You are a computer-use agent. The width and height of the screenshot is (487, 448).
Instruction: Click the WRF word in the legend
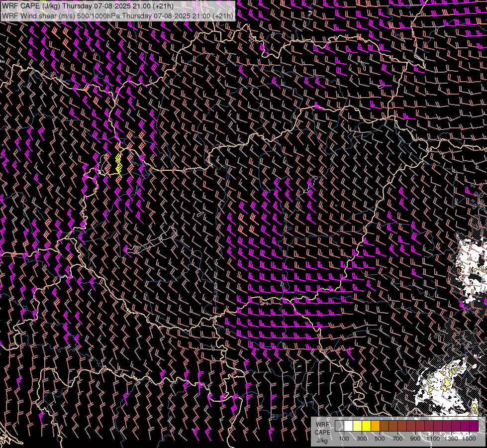322,425
